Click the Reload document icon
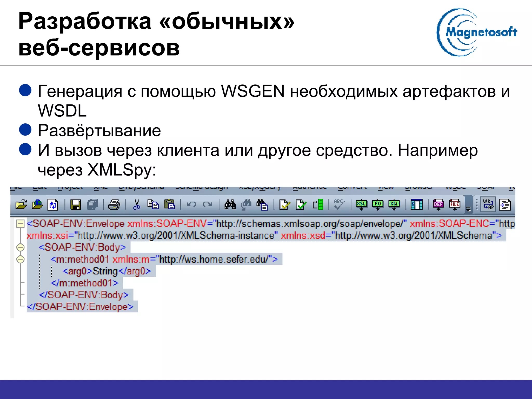532x399 pixels. tap(53, 205)
